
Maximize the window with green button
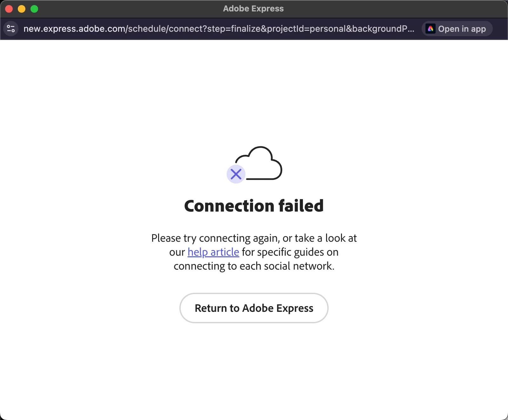pyautogui.click(x=34, y=9)
